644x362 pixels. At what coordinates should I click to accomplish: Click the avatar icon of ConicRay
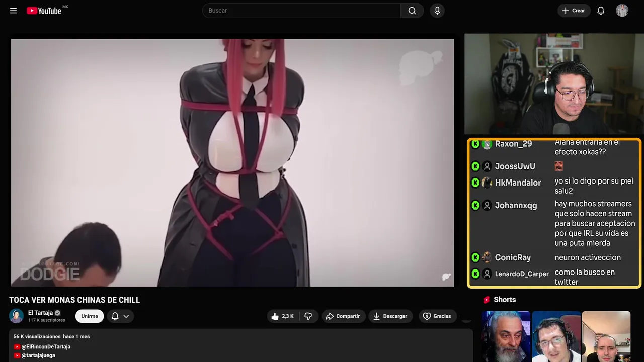click(x=487, y=257)
